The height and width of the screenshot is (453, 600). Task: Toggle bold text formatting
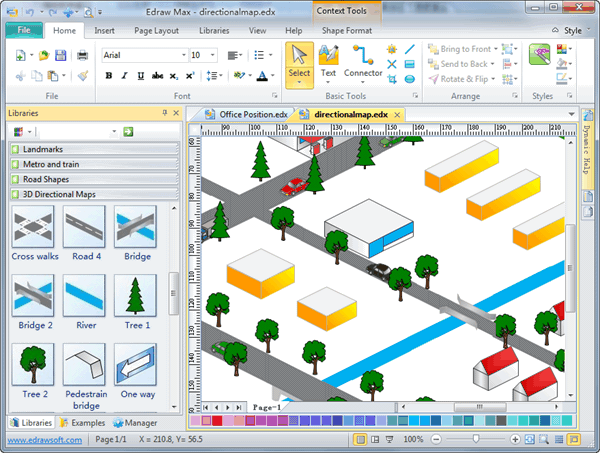(x=108, y=75)
